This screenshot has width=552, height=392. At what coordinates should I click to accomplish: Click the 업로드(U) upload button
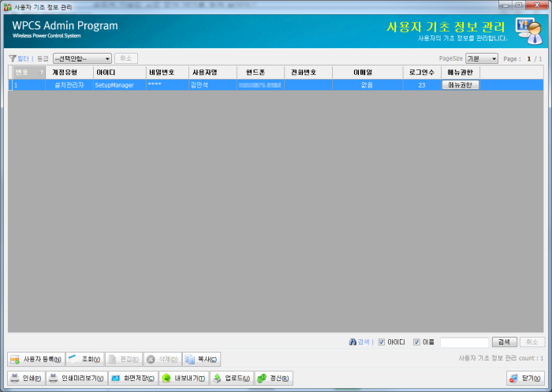[x=232, y=379]
